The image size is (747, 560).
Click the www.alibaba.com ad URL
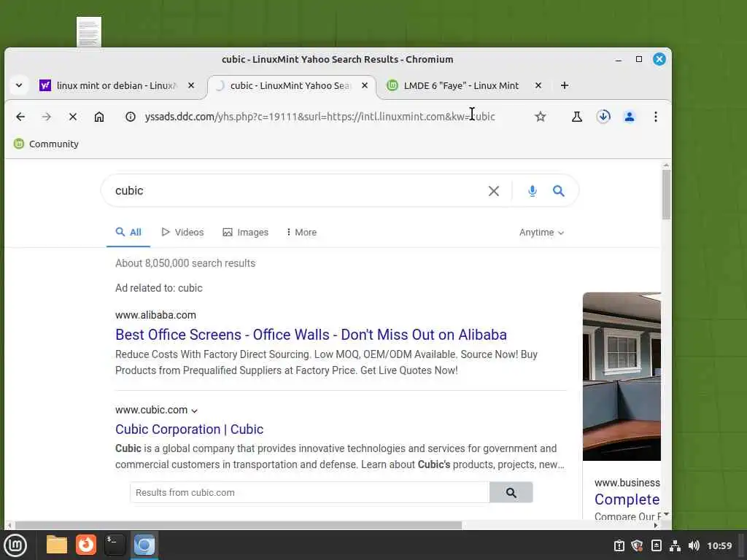[155, 315]
